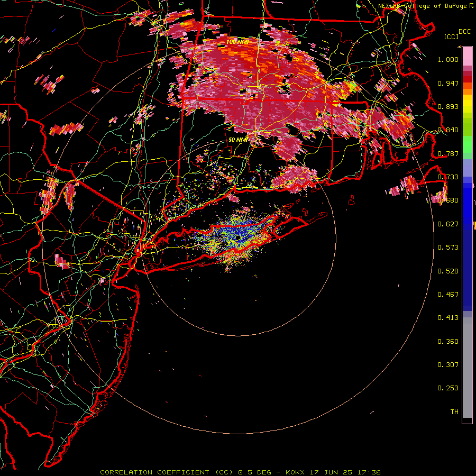Click the 0.840 scale label
The image size is (476, 476).
click(x=448, y=130)
